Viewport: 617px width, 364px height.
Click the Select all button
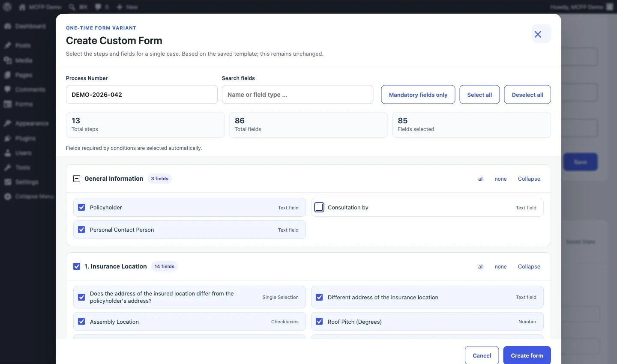coord(479,95)
